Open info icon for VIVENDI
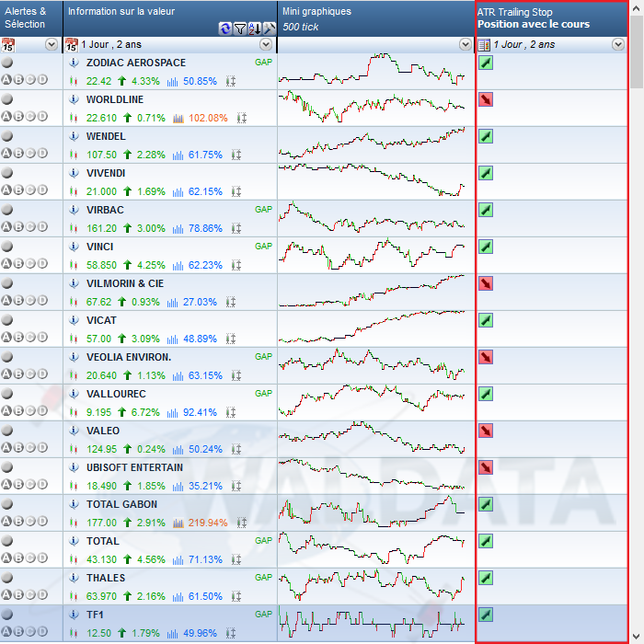The width and height of the screenshot is (644, 644). [74, 173]
